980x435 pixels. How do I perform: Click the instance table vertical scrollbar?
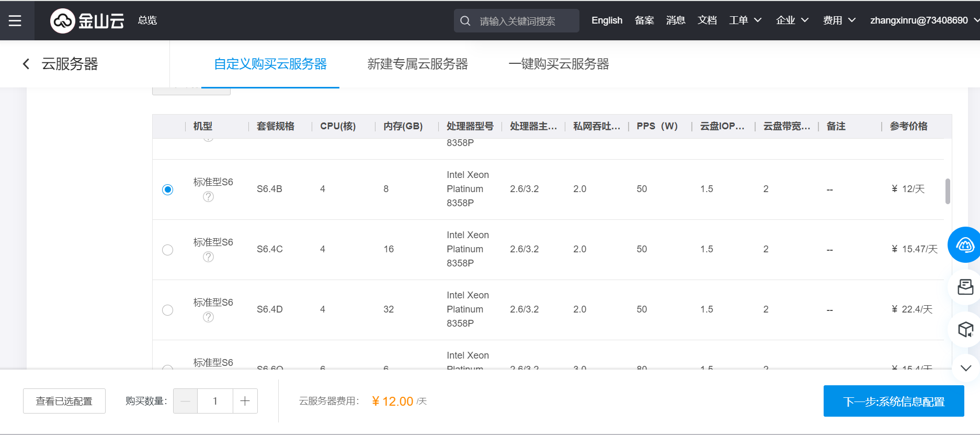coord(948,192)
